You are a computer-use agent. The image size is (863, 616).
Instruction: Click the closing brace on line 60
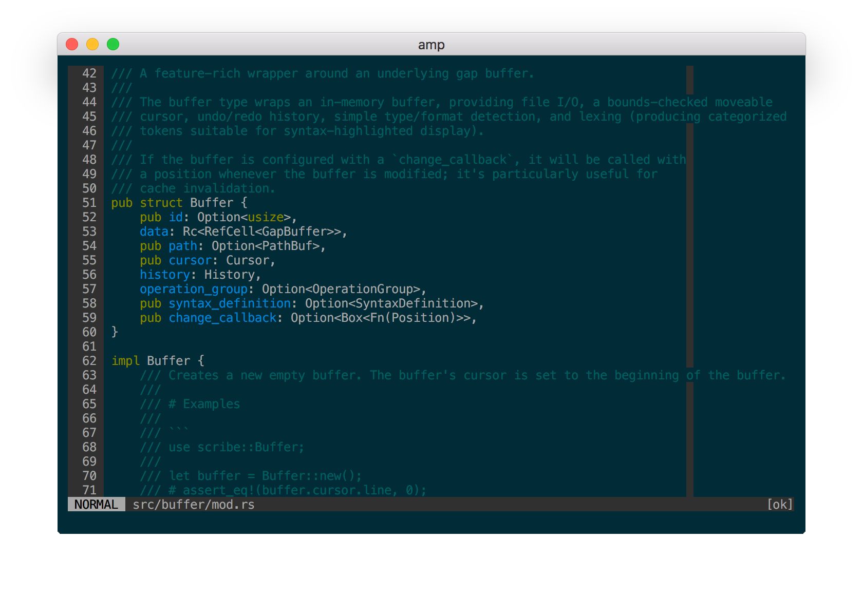tap(115, 332)
